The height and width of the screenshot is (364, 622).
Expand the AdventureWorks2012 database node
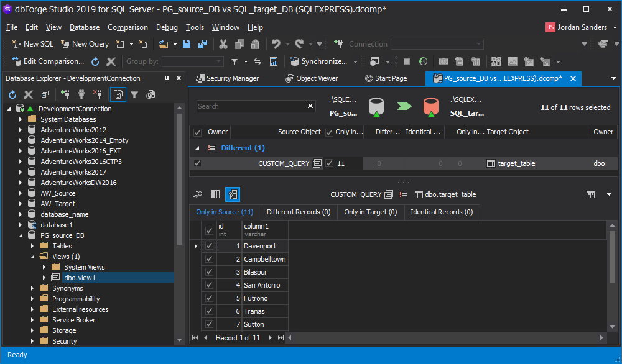pyautogui.click(x=21, y=130)
